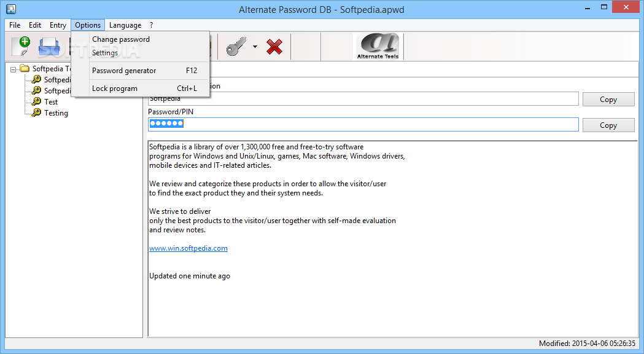Open Password generator from menu
644x354 pixels.
[x=141, y=70]
